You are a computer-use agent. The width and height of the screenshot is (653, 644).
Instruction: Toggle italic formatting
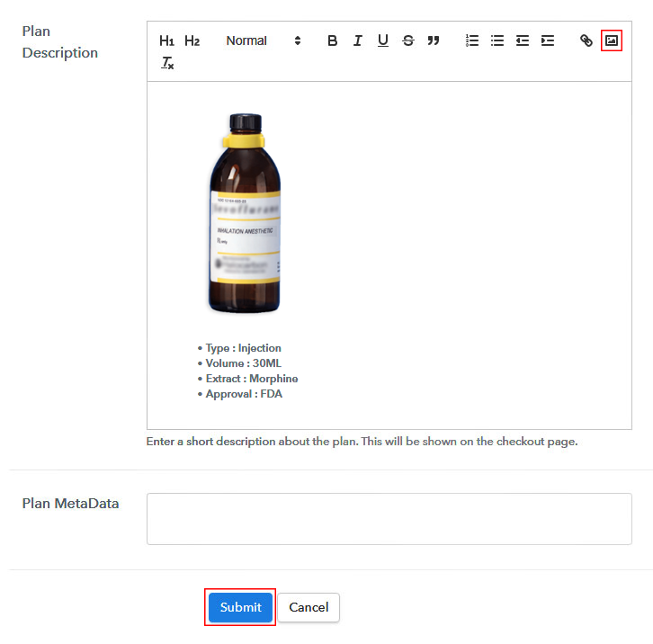[x=358, y=40]
